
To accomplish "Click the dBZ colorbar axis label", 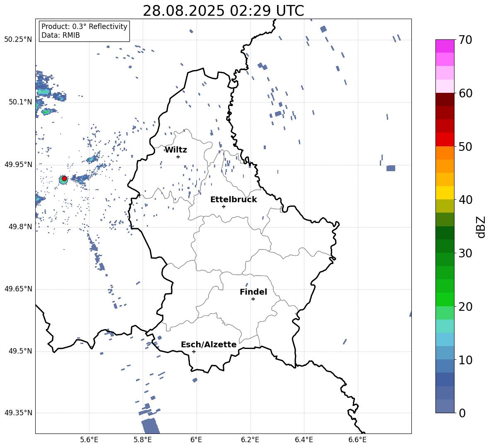I will tap(481, 227).
